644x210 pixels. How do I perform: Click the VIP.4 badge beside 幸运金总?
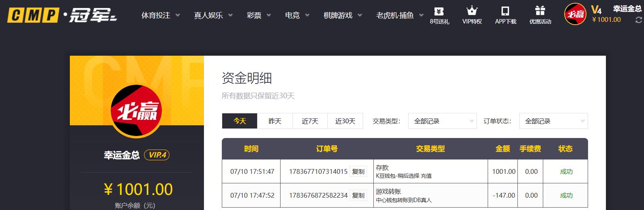157,155
